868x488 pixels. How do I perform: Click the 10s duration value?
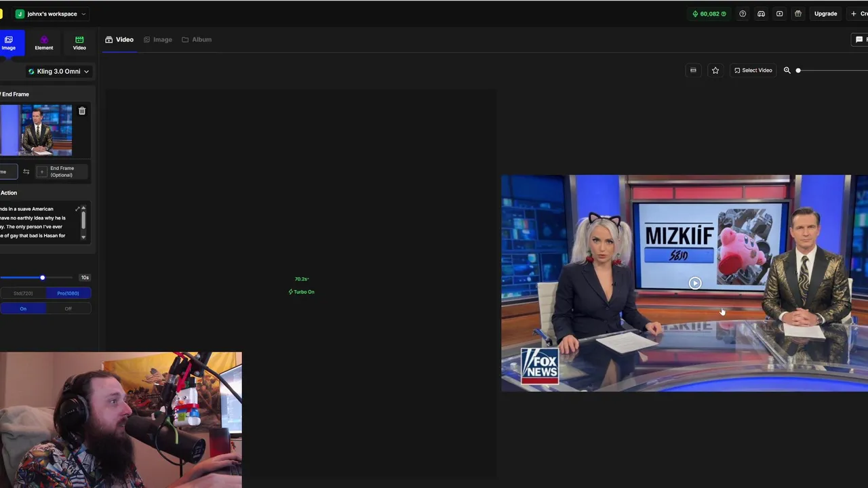(85, 277)
